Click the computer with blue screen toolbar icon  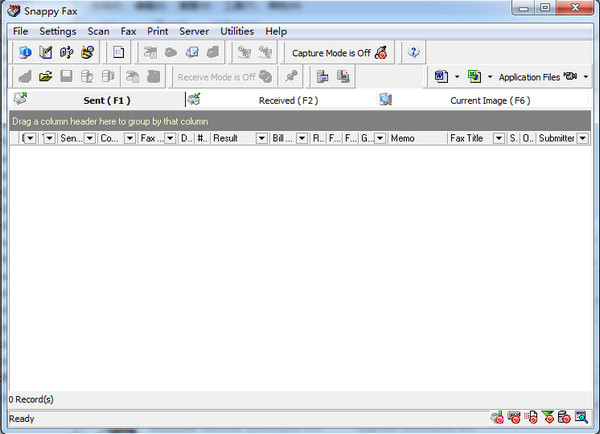point(323,76)
